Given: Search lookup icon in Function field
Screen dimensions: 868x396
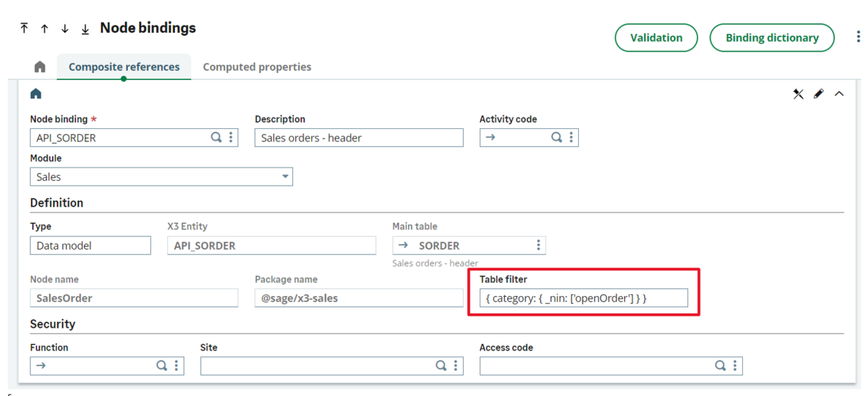Looking at the screenshot, I should 162,366.
